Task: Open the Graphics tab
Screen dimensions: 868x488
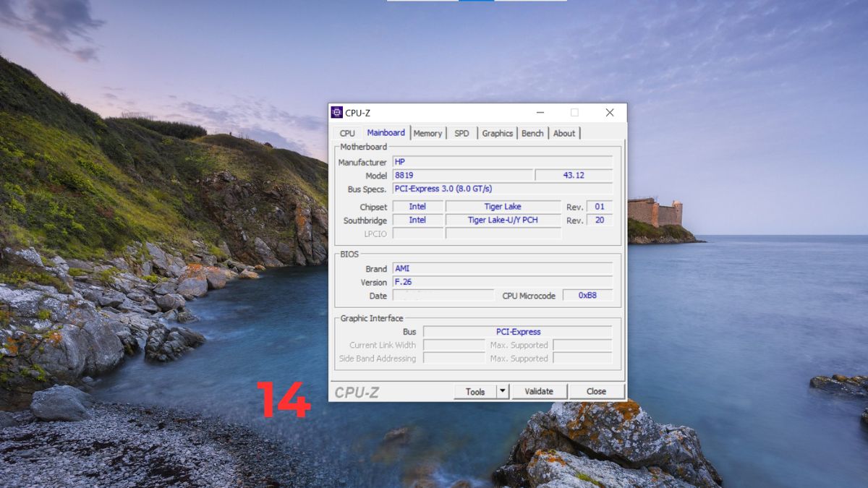Action: click(x=497, y=133)
